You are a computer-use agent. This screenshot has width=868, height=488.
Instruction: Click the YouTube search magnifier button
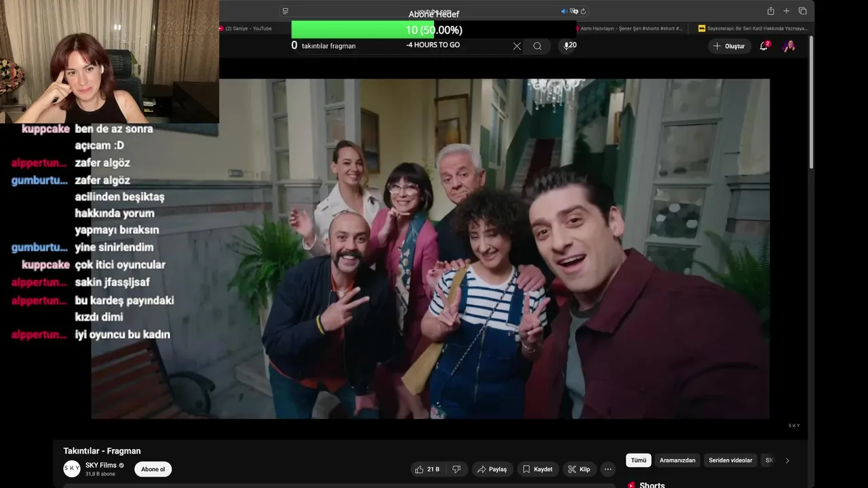pyautogui.click(x=537, y=46)
